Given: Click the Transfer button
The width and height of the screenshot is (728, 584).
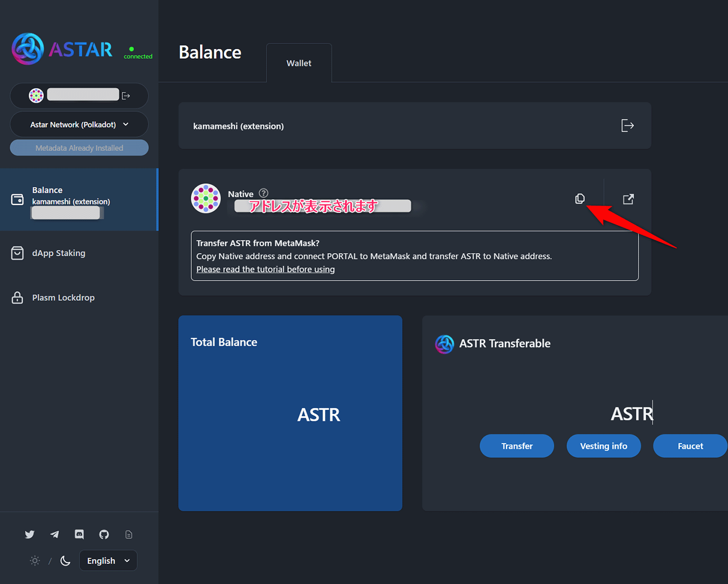Looking at the screenshot, I should [x=517, y=446].
